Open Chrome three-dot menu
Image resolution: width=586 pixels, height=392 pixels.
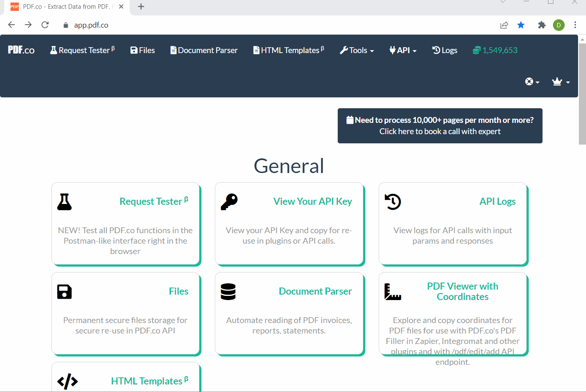pos(576,25)
